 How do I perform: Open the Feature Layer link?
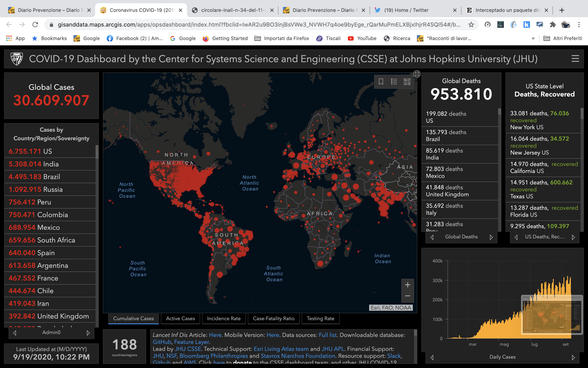point(192,342)
